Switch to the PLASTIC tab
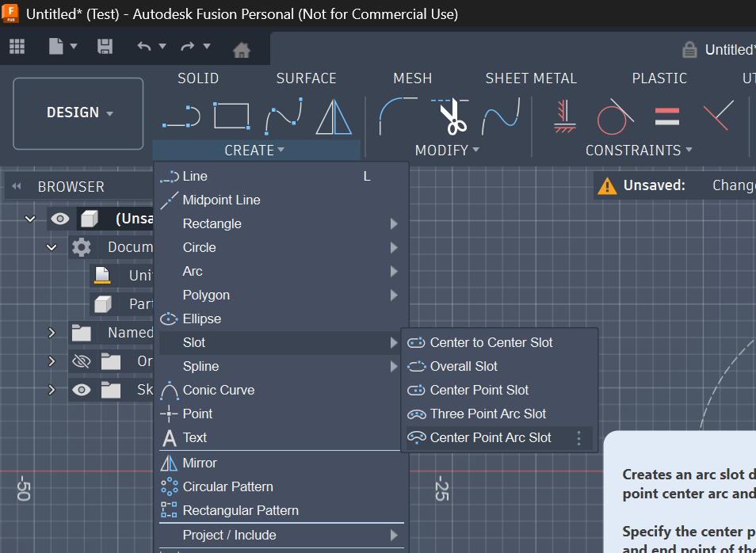 (x=659, y=78)
